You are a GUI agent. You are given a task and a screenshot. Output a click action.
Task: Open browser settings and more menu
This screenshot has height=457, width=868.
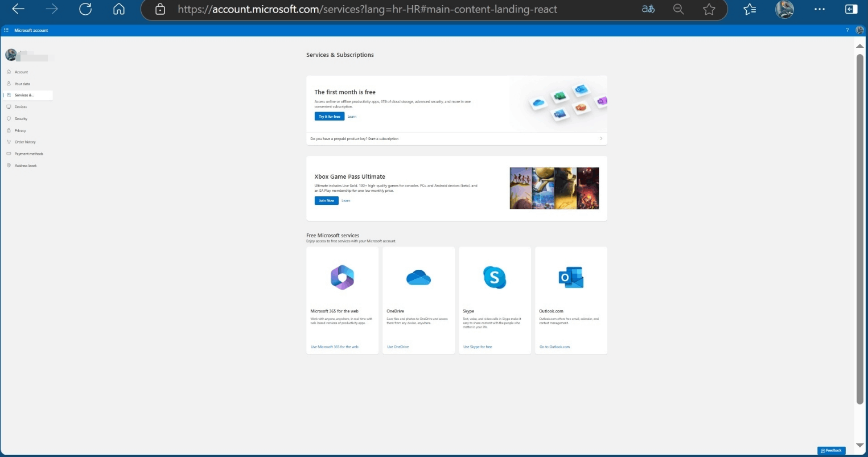pos(820,9)
